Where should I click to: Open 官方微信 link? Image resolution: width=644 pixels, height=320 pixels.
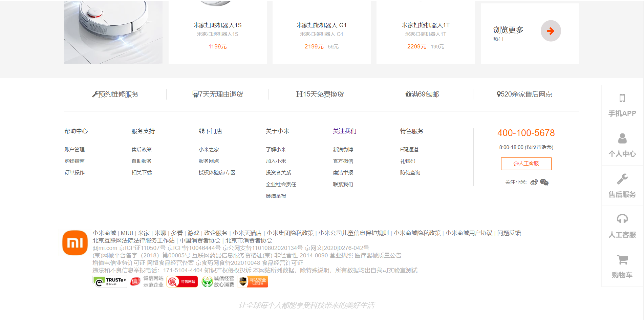pyautogui.click(x=343, y=161)
